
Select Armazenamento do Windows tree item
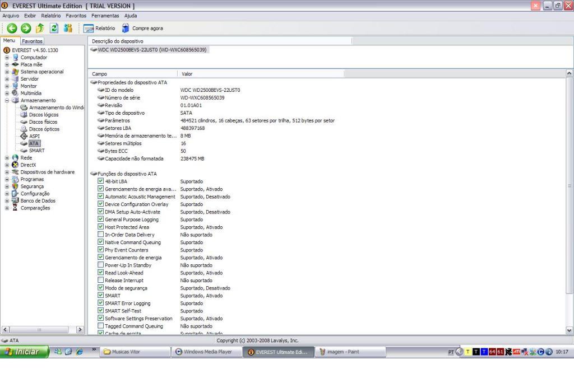pyautogui.click(x=57, y=108)
